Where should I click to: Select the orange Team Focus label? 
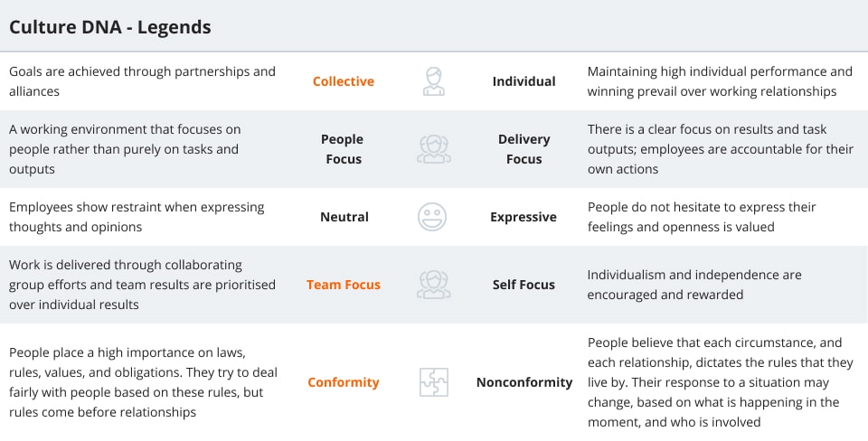point(344,285)
